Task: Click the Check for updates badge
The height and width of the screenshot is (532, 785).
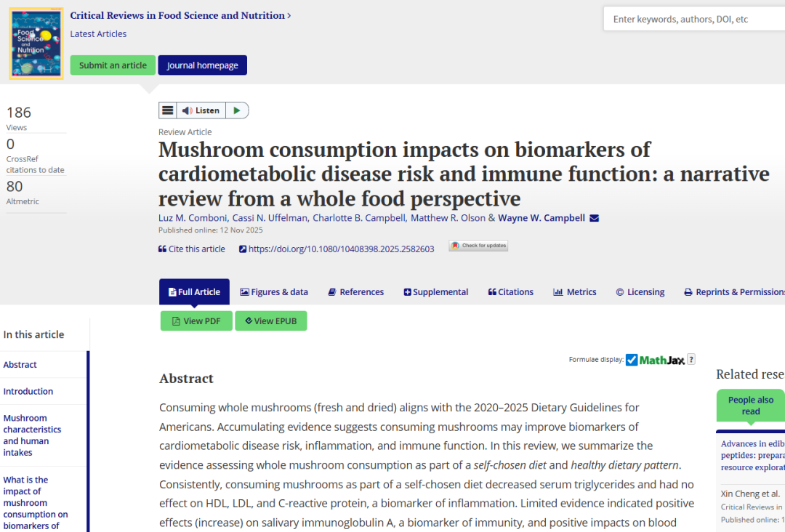Action: 478,246
